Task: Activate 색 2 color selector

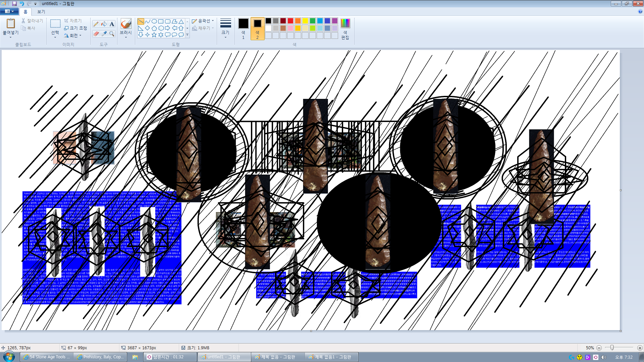Action: pos(257,28)
